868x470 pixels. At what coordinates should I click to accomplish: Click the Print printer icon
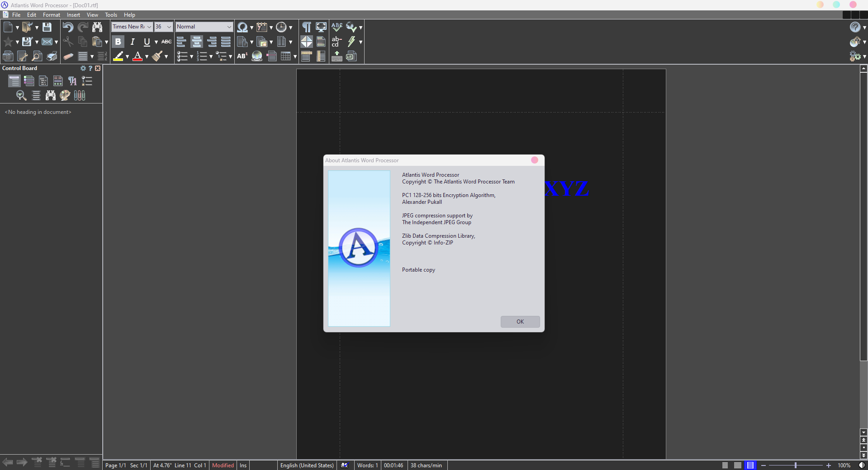[x=52, y=56]
